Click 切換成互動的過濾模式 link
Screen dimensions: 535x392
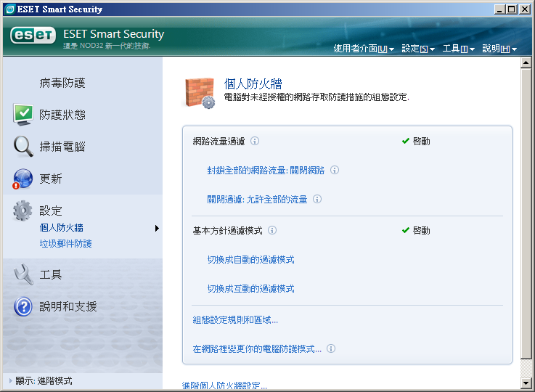pyautogui.click(x=250, y=289)
